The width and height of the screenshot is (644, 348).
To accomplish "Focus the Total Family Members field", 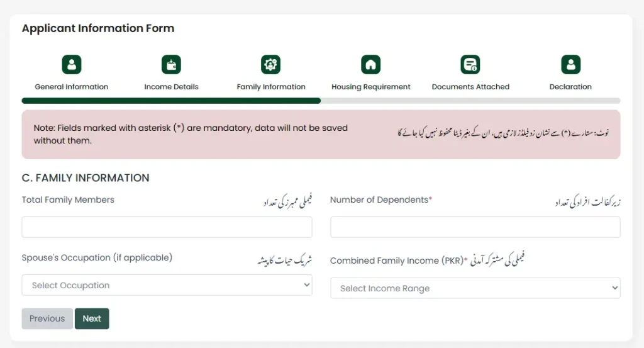I will [x=167, y=227].
